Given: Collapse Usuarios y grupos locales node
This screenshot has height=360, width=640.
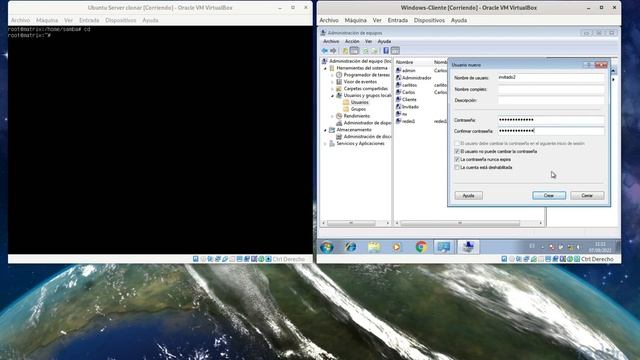Looking at the screenshot, I should click(x=332, y=96).
